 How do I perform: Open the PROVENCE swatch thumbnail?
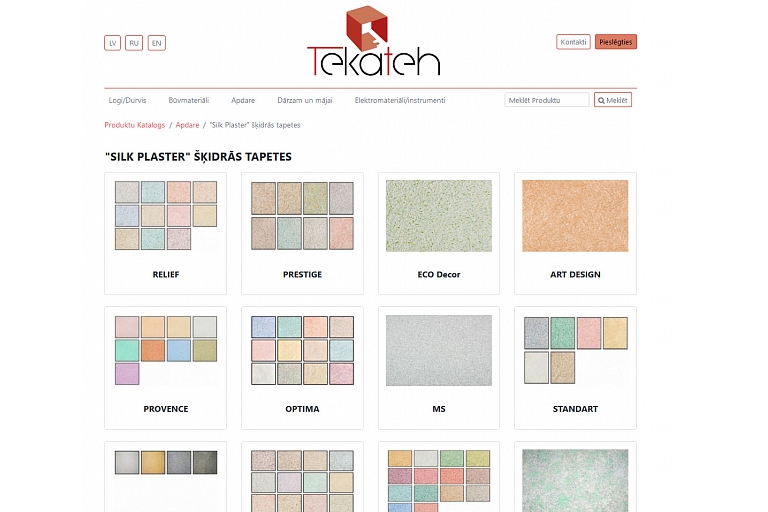(166, 350)
